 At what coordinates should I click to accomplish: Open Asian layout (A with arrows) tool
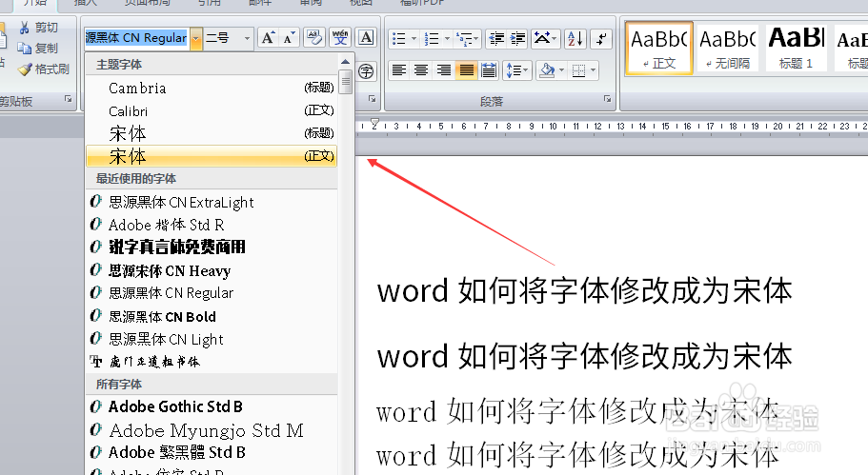[x=545, y=39]
